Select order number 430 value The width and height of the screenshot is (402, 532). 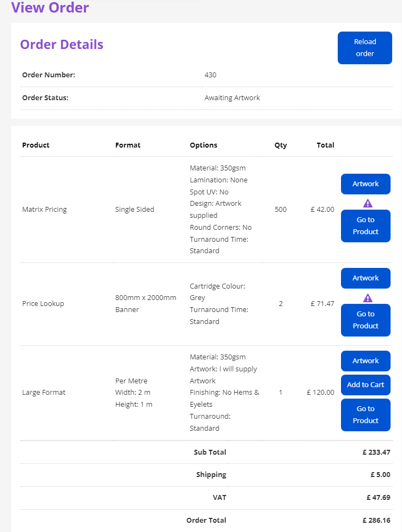point(210,75)
